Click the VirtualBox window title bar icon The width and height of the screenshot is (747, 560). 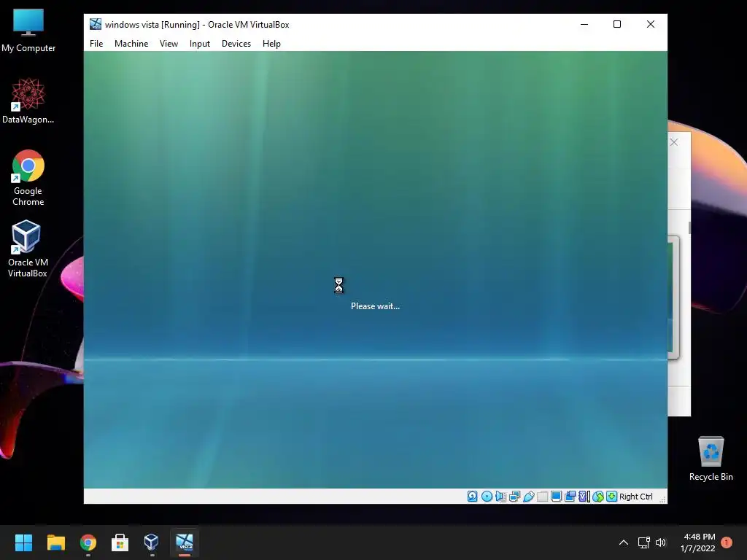[x=96, y=24]
